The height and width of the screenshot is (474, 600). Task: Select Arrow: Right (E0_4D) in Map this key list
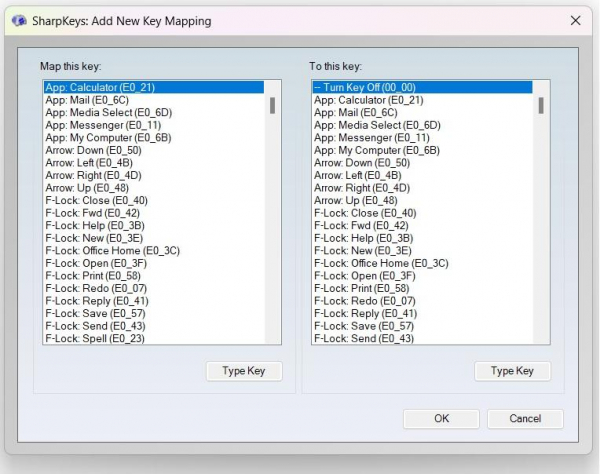tap(154, 175)
